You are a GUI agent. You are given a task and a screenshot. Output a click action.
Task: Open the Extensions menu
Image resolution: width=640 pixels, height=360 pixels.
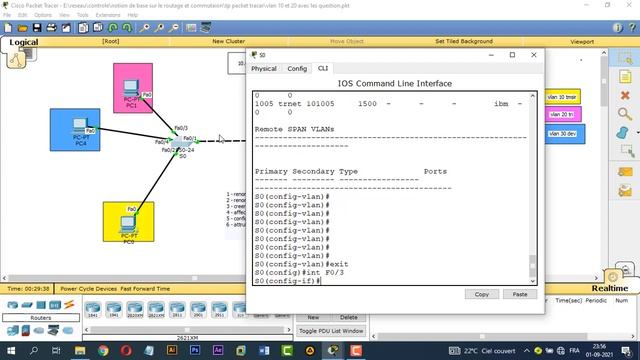click(x=108, y=15)
